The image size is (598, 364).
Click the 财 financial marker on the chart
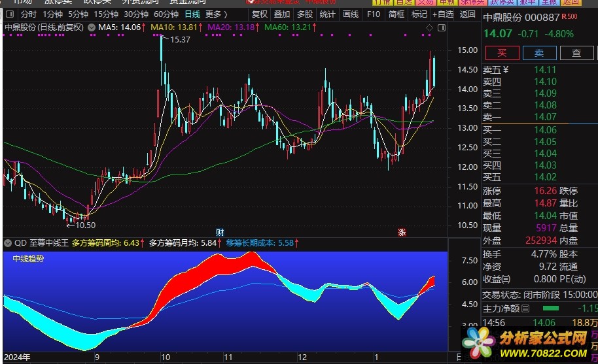[220, 232]
